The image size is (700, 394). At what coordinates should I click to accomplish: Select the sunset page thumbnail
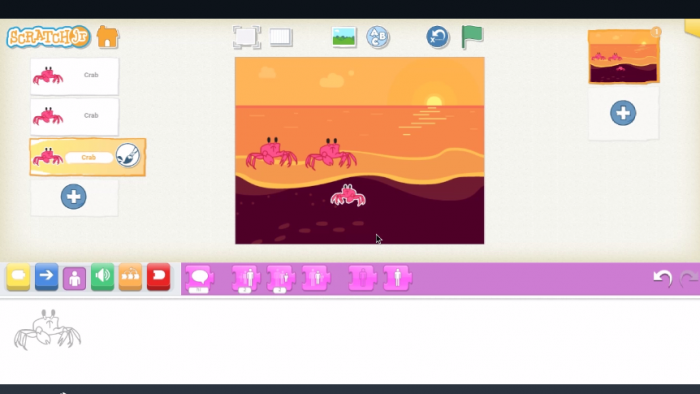[624, 57]
